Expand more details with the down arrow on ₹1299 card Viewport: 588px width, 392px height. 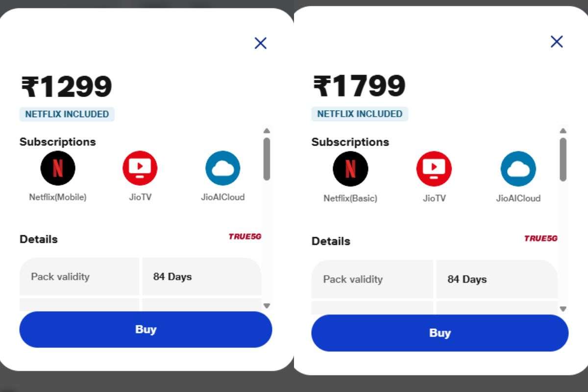[x=267, y=306]
